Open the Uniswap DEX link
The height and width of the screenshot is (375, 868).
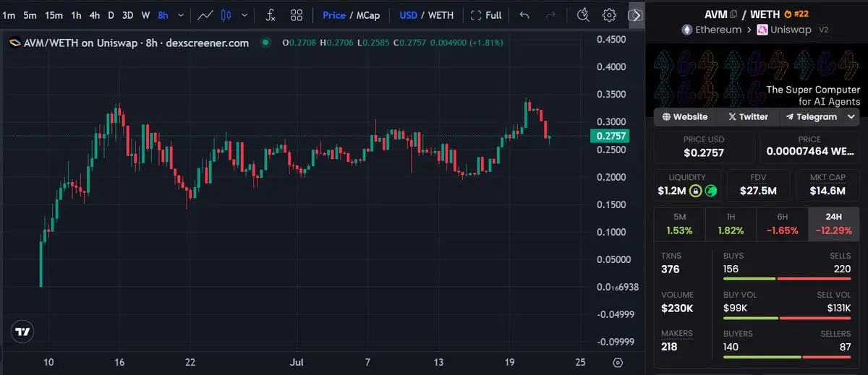[x=786, y=30]
